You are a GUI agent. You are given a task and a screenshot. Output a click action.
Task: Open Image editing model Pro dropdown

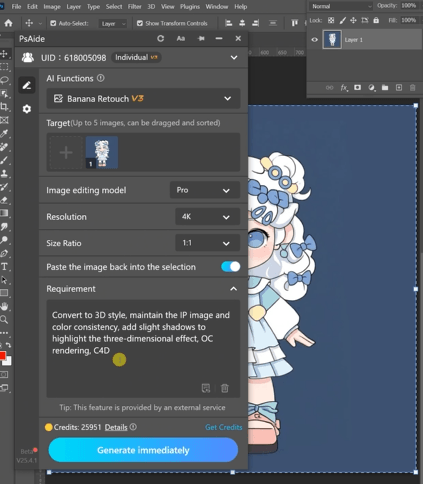tap(205, 190)
